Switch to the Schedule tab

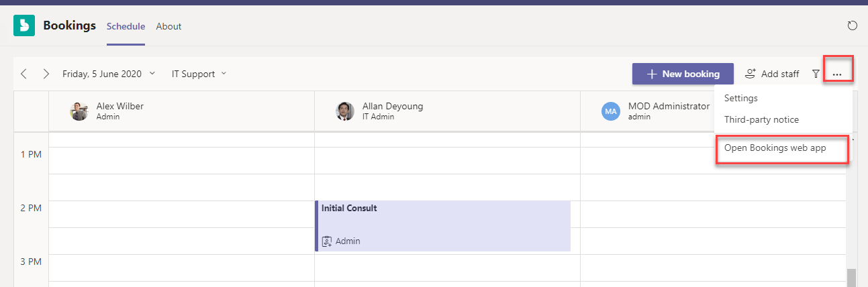click(126, 26)
